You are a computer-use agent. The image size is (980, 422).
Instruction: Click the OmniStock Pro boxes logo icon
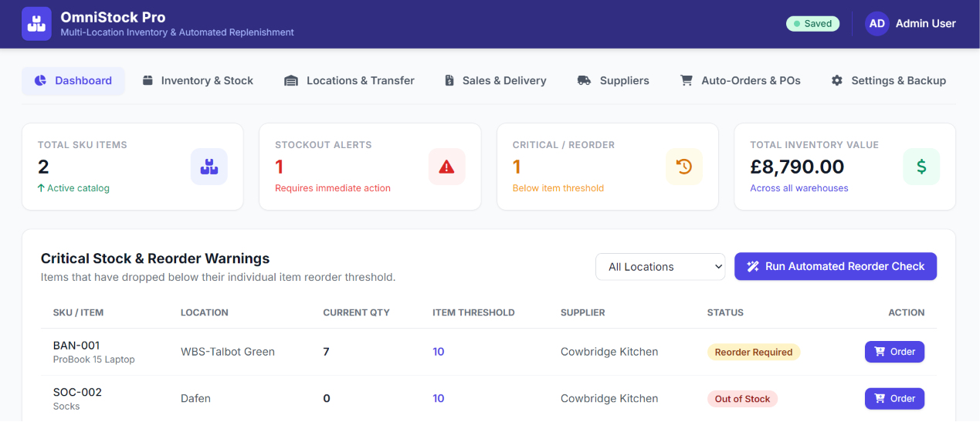(36, 23)
